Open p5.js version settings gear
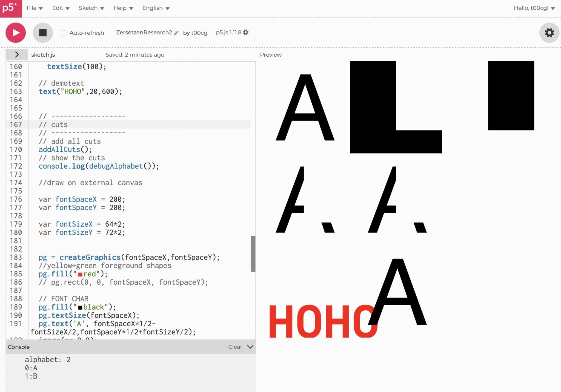Image resolution: width=561 pixels, height=392 pixels. coord(246,32)
